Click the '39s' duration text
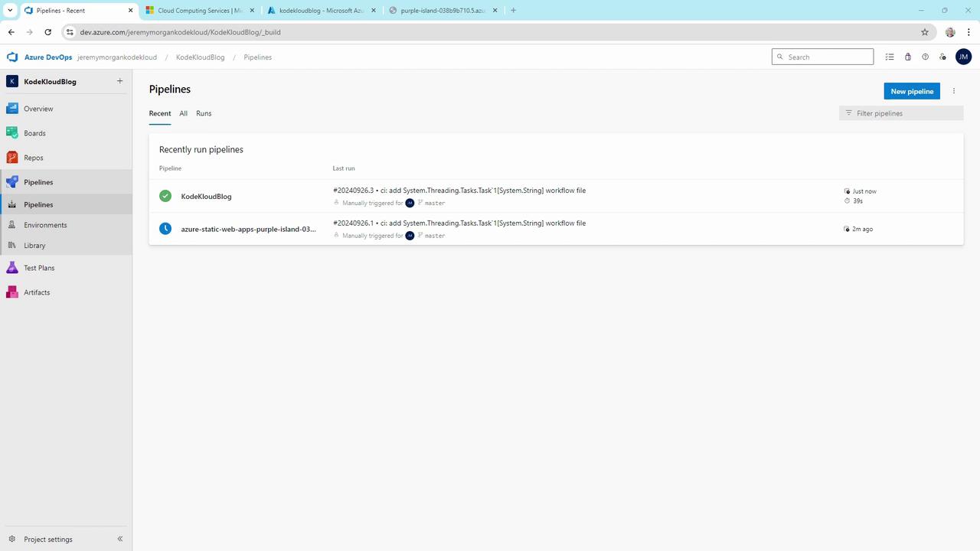980x551 pixels. point(857,201)
